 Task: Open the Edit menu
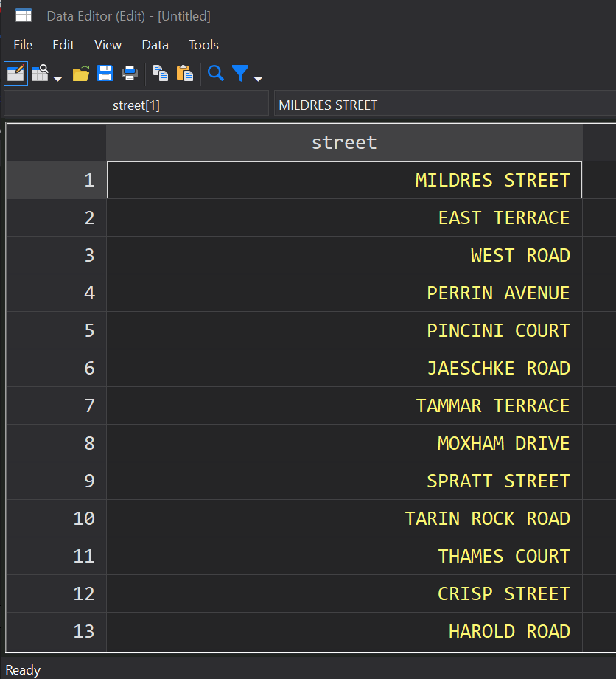(x=63, y=45)
